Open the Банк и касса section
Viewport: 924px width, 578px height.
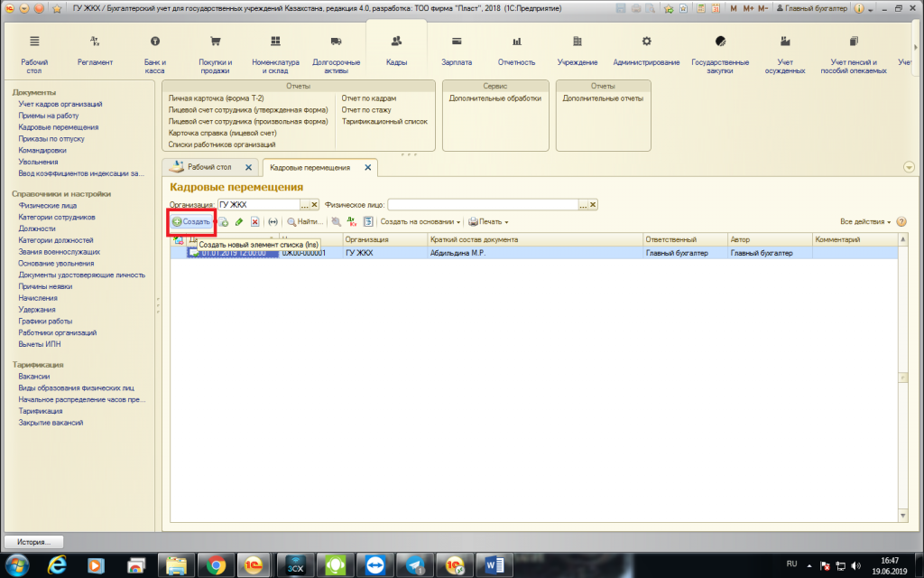154,51
